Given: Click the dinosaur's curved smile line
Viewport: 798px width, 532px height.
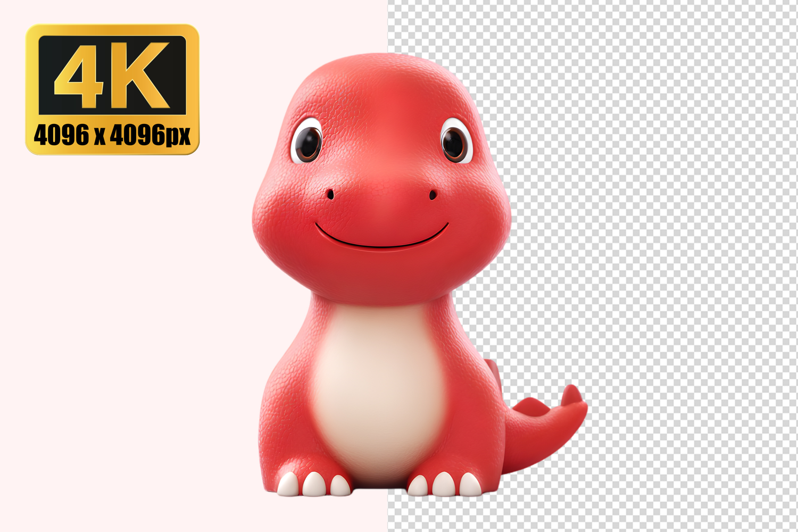Looking at the screenshot, I should (381, 244).
